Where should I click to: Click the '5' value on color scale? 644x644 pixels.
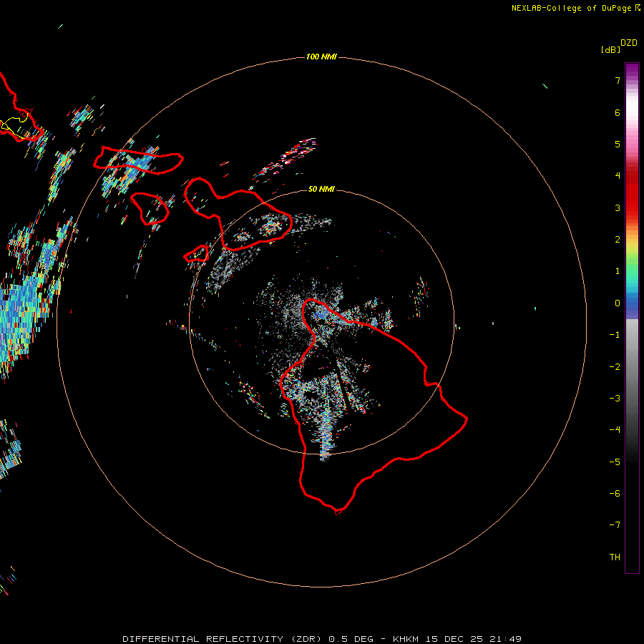[x=618, y=145]
